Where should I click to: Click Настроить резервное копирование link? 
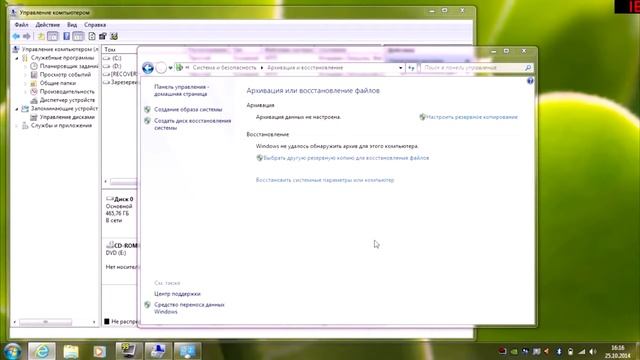point(472,117)
